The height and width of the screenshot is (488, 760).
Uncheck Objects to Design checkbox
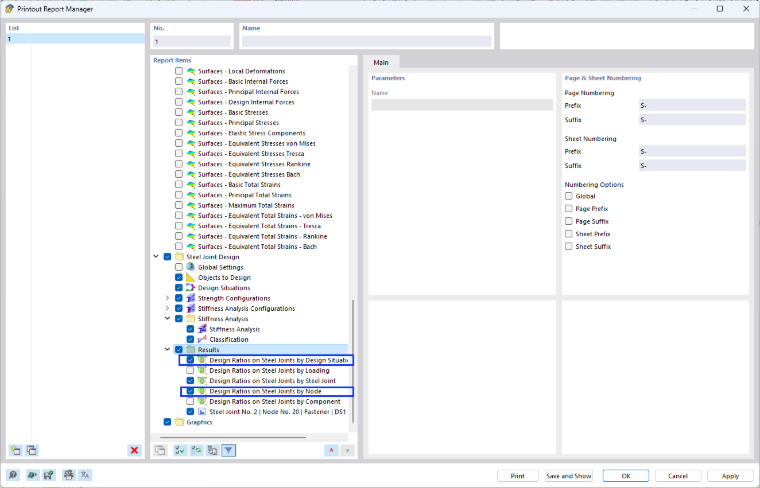tap(179, 278)
